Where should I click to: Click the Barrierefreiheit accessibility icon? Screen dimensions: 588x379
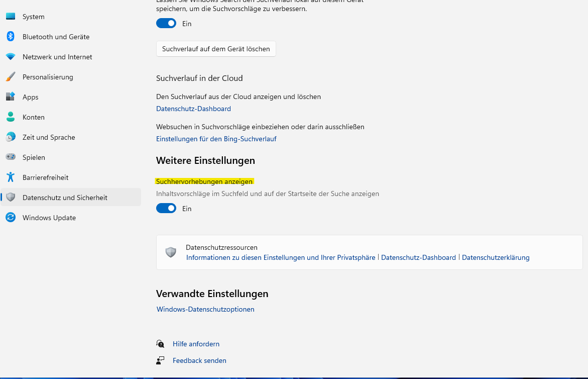11,177
